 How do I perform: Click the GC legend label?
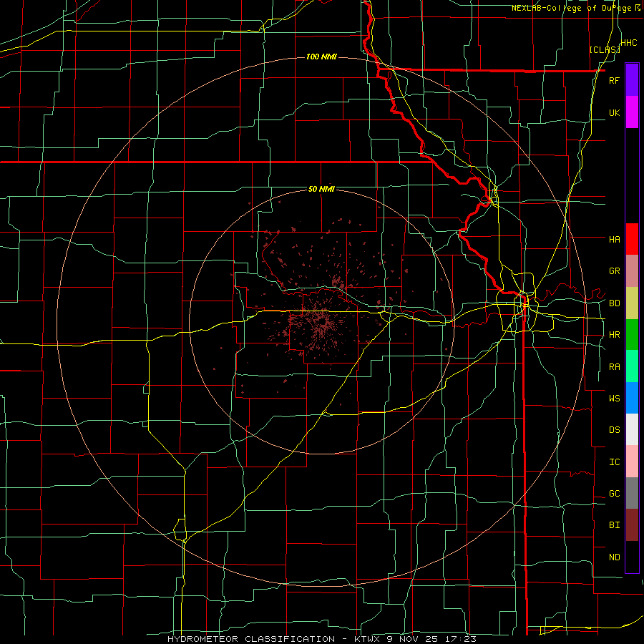tap(614, 494)
